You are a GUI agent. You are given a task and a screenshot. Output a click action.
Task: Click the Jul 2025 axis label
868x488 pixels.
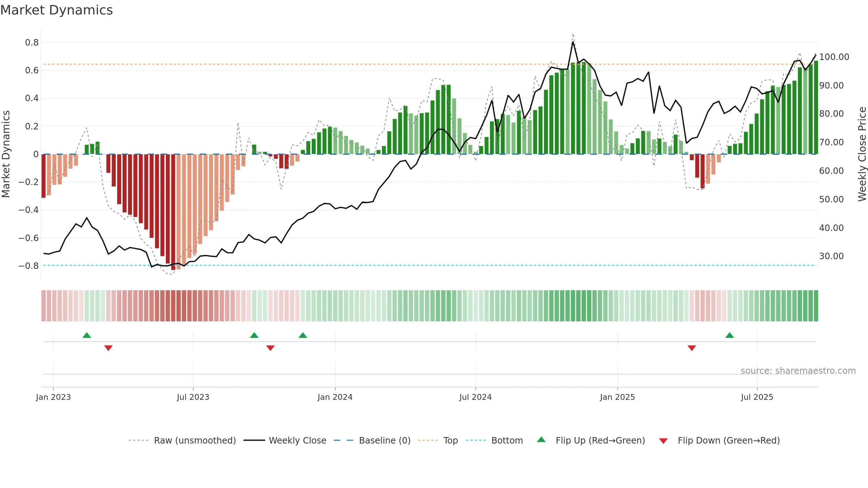757,397
